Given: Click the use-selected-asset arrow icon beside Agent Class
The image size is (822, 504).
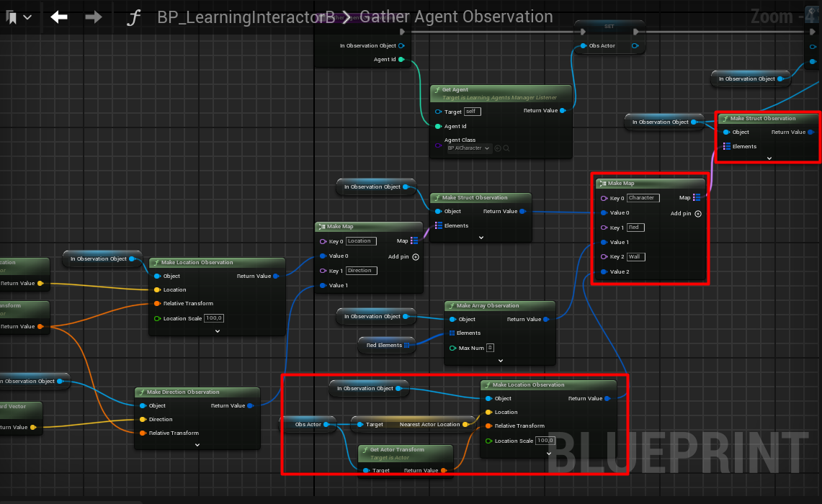Looking at the screenshot, I should [x=498, y=148].
